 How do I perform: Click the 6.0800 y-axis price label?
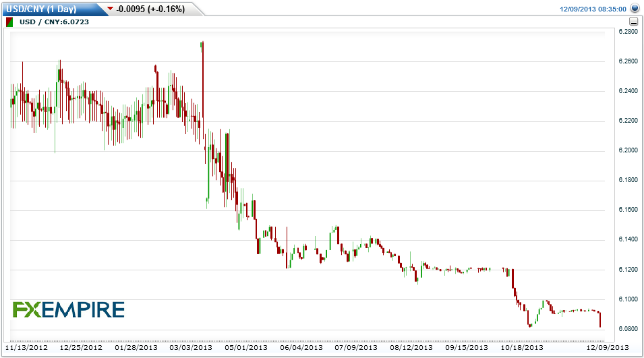pos(628,329)
